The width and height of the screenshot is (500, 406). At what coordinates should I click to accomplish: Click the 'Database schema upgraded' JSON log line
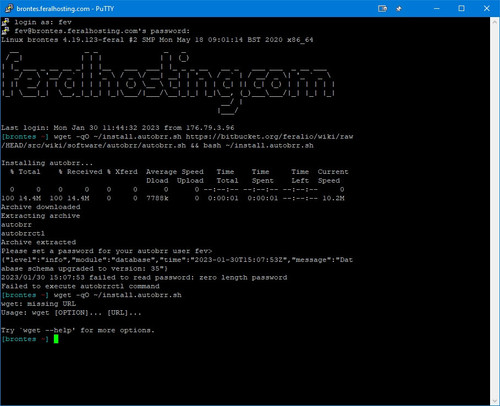pos(177,264)
